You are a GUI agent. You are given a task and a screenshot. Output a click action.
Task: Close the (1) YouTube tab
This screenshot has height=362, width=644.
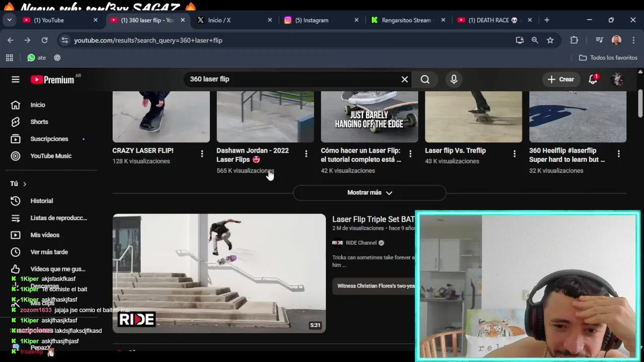pyautogui.click(x=96, y=20)
